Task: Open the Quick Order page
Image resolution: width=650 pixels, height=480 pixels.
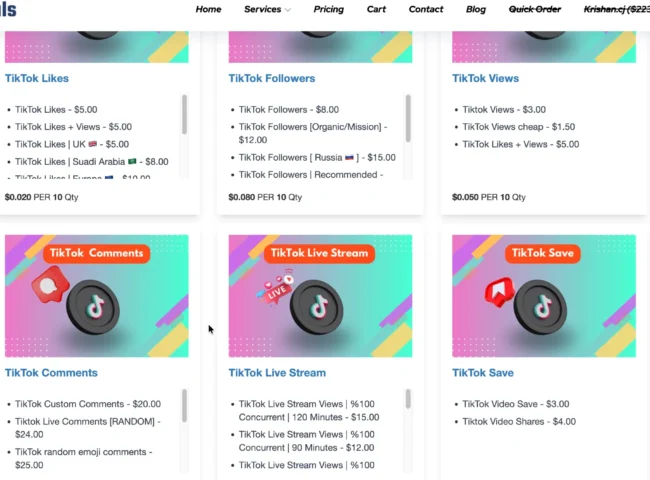Action: coord(534,9)
